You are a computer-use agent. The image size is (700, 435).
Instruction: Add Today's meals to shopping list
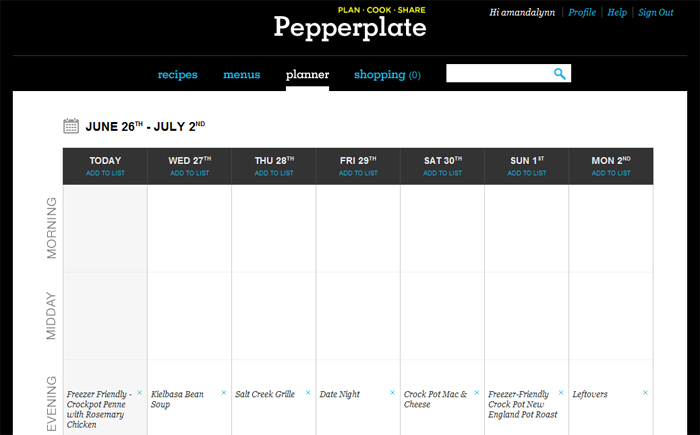point(105,173)
